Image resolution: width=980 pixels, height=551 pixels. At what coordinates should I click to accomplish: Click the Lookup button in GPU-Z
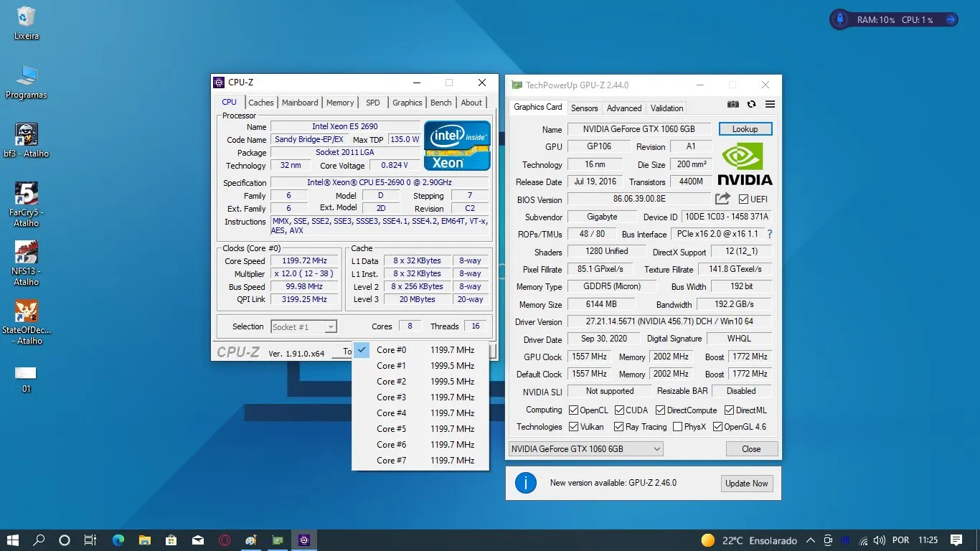pos(745,129)
